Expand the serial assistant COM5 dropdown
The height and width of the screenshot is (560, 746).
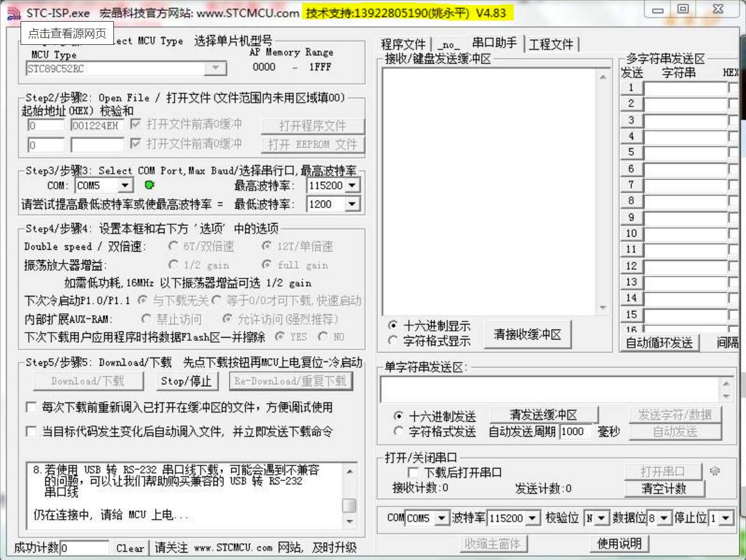coord(442,518)
